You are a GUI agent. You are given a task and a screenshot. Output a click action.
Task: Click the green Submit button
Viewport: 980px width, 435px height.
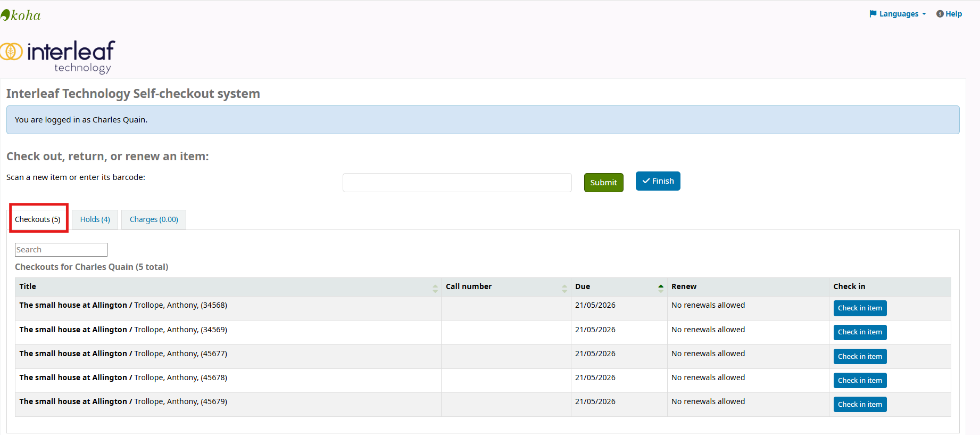[x=603, y=183]
